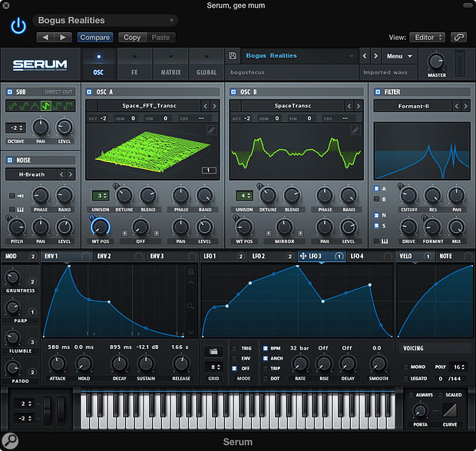This screenshot has width=476, height=451.
Task: Open OSC A wavetable edit pencil icon
Action: (211, 130)
